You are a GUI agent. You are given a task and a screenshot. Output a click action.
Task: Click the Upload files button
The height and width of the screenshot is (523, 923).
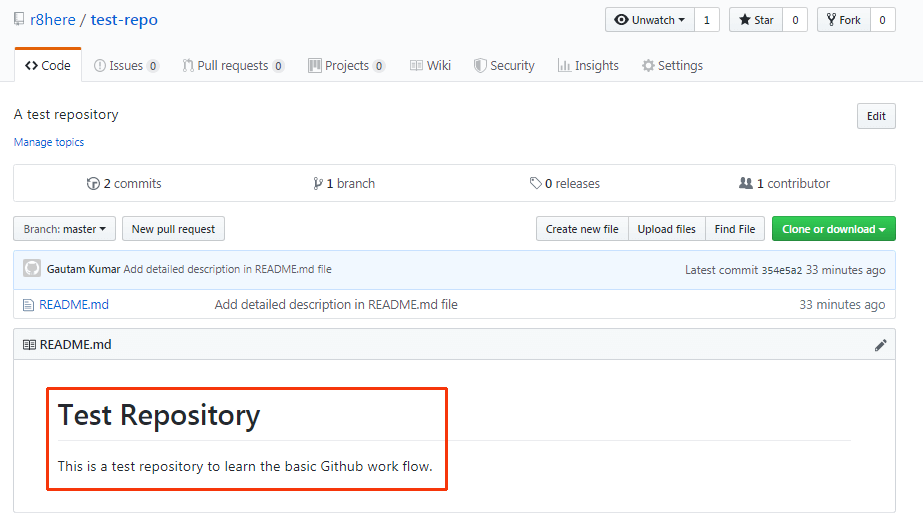click(x=666, y=229)
